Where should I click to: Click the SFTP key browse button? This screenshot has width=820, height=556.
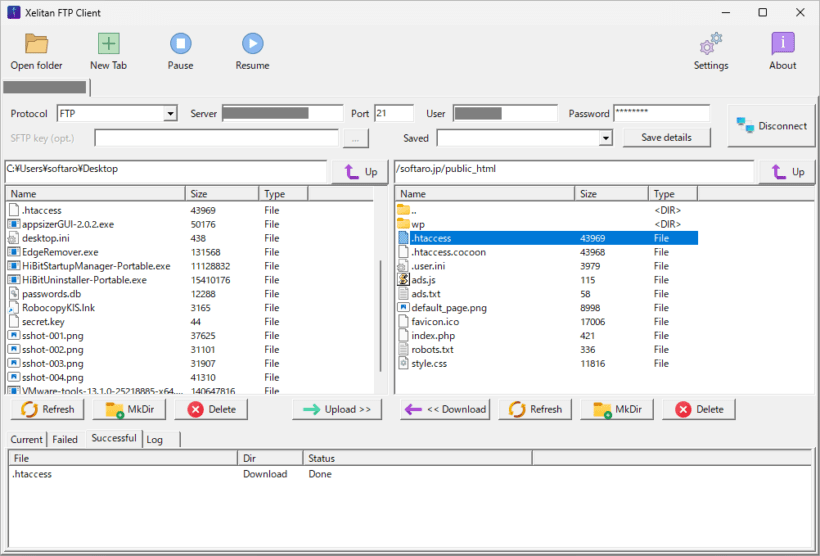[356, 139]
